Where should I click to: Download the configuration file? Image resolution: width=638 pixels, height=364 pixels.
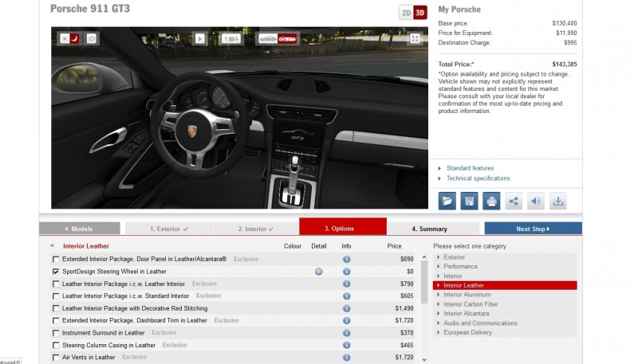tap(558, 201)
